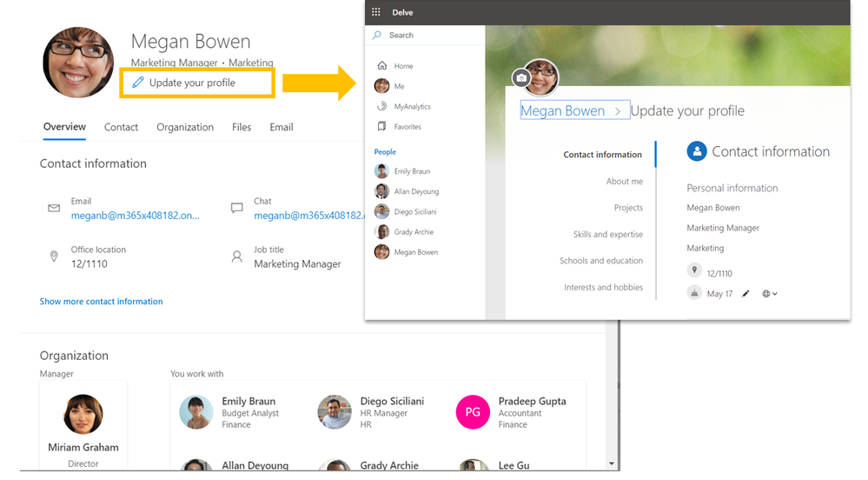Select Interests and hobbies section
The height and width of the screenshot is (480, 868).
(603, 287)
